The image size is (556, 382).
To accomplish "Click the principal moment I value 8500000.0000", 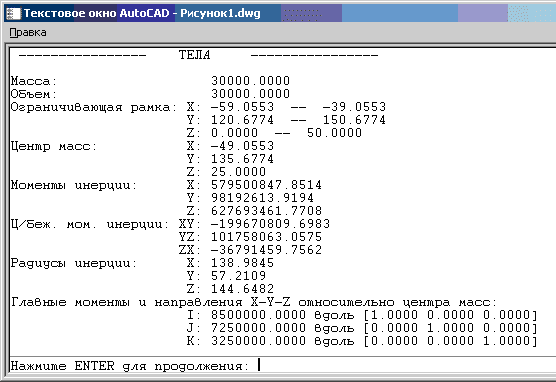I will 258,315.
